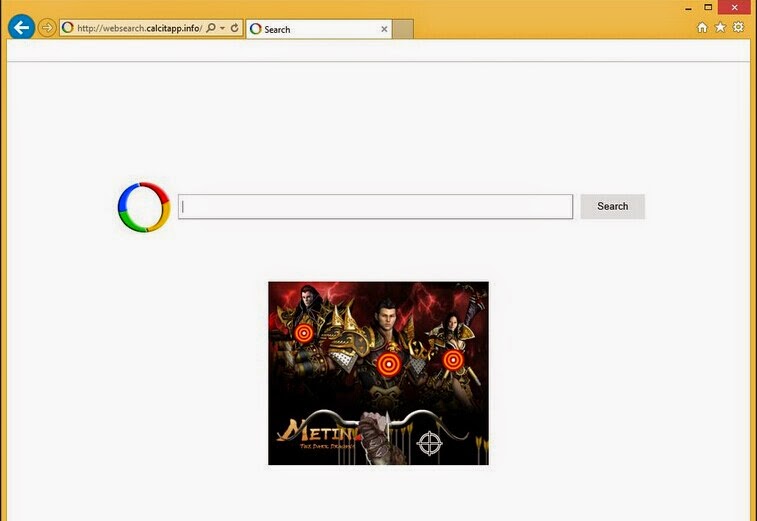757x521 pixels.
Task: Open Favorites with the star icon
Action: coord(720,27)
